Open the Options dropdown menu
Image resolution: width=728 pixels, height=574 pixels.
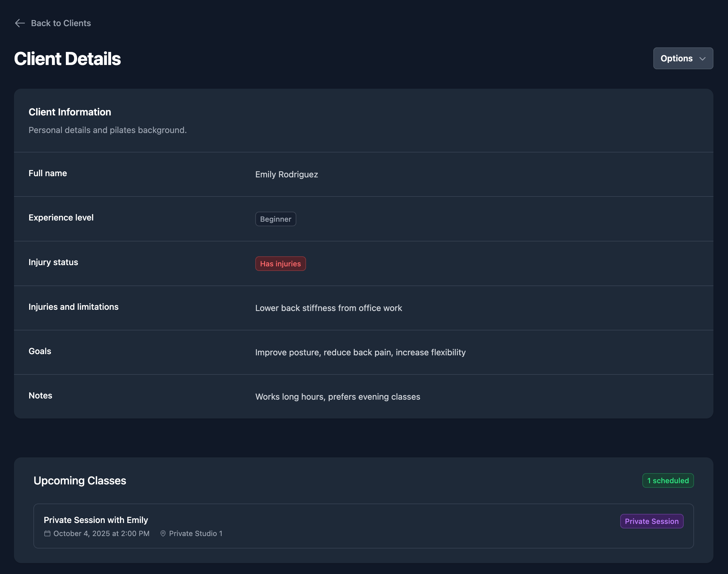point(683,58)
